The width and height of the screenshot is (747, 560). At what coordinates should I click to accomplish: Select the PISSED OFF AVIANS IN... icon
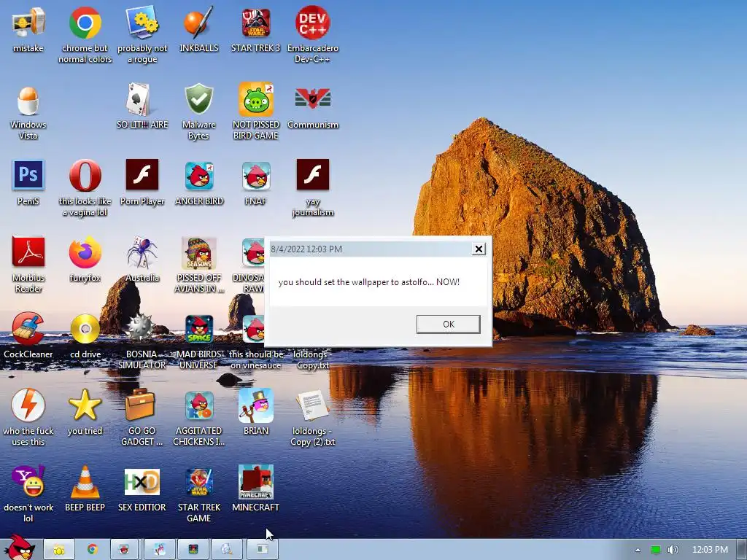pyautogui.click(x=198, y=264)
